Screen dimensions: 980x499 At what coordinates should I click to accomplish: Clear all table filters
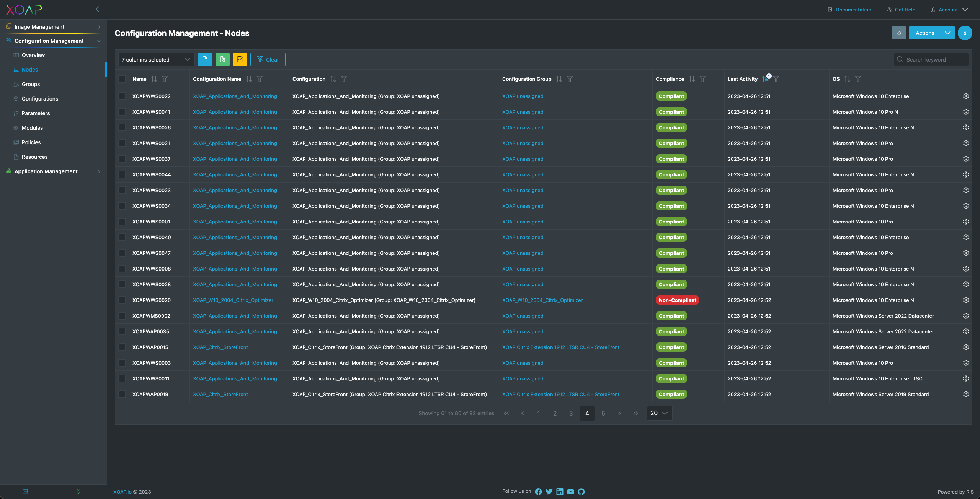[268, 59]
